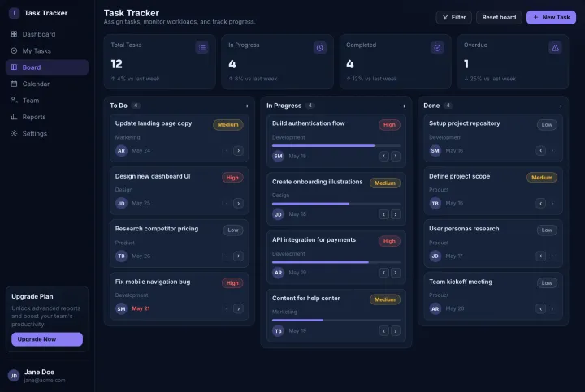585x392 pixels.
Task: Click the Upgrade Plan heading
Action: [32, 296]
